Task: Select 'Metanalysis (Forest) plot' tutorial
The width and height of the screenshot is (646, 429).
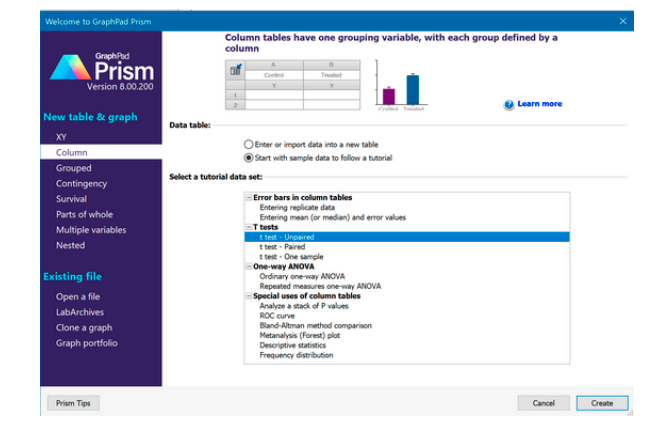Action: point(300,335)
